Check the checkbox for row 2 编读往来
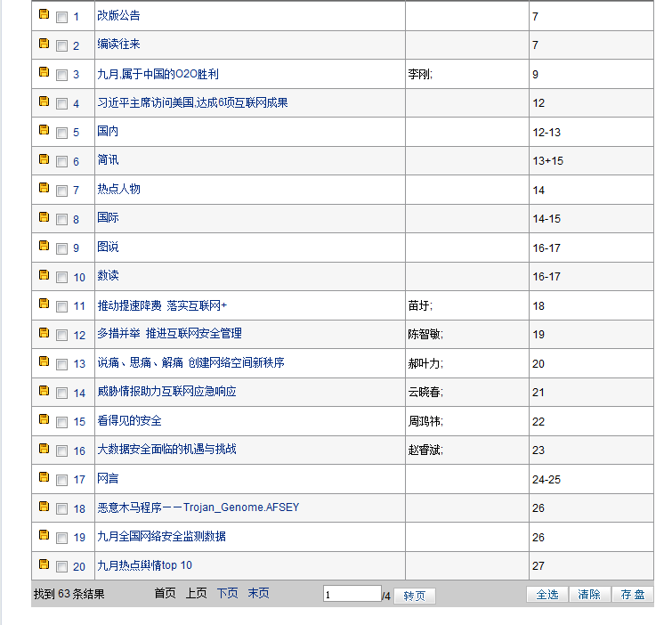Screen dimensions: 672x625 coord(61,46)
